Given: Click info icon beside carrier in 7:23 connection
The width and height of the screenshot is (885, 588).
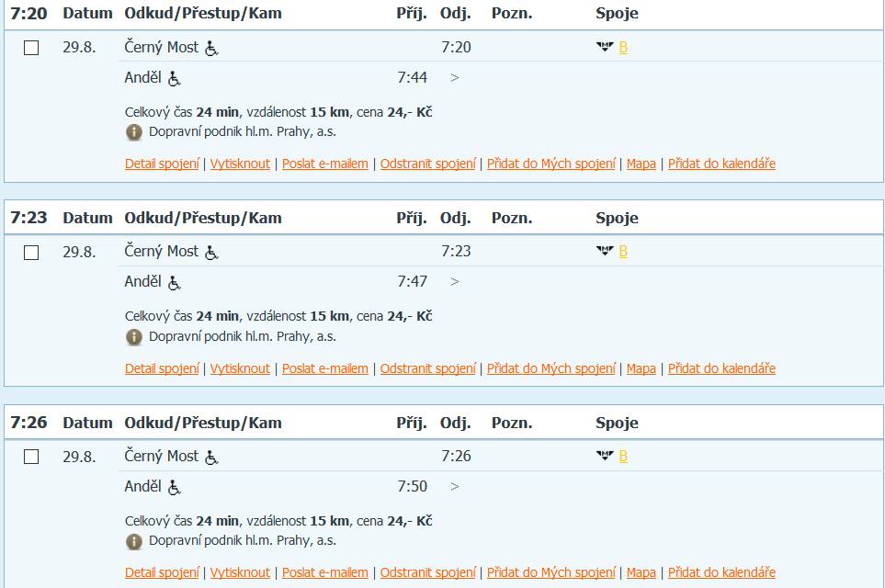Looking at the screenshot, I should coord(134,337).
